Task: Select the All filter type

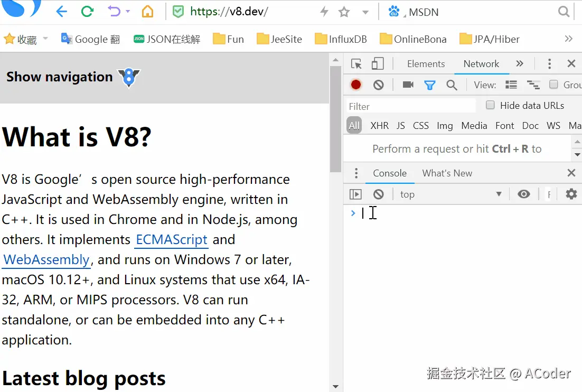Action: tap(354, 126)
